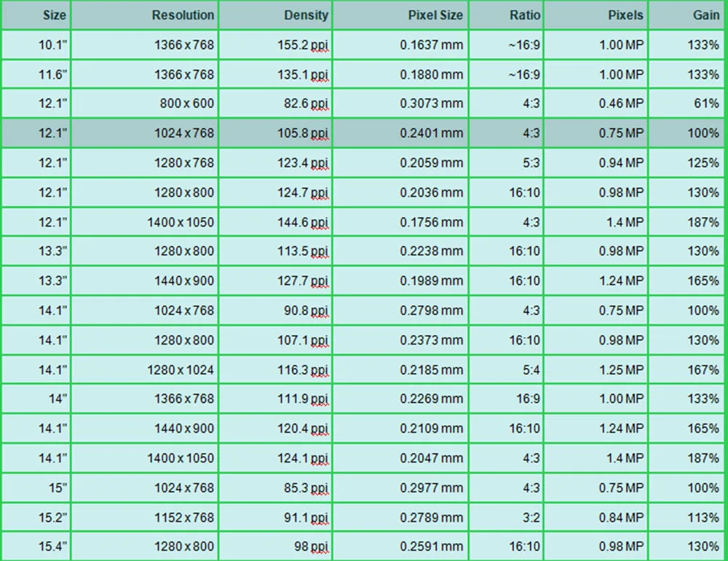Click the 0.1880 mm pixel size cell
The height and width of the screenshot is (561, 728).
400,74
